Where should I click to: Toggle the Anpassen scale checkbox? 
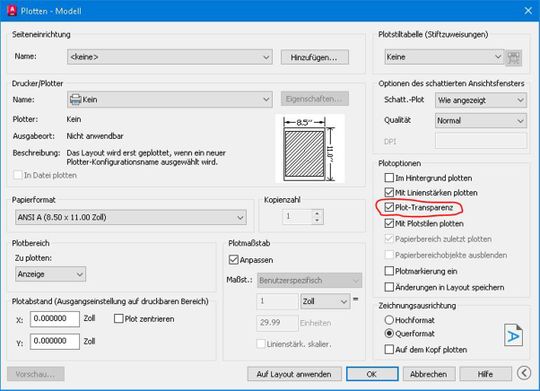(x=233, y=260)
